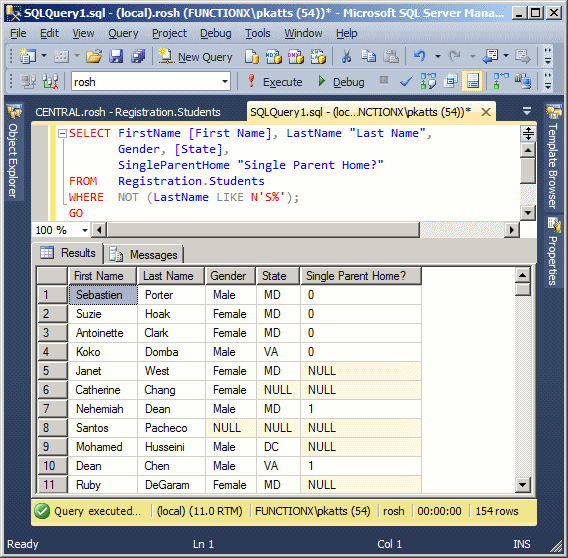Open the rosh database dropdown
Viewport: 568px width, 558px height.
point(225,82)
